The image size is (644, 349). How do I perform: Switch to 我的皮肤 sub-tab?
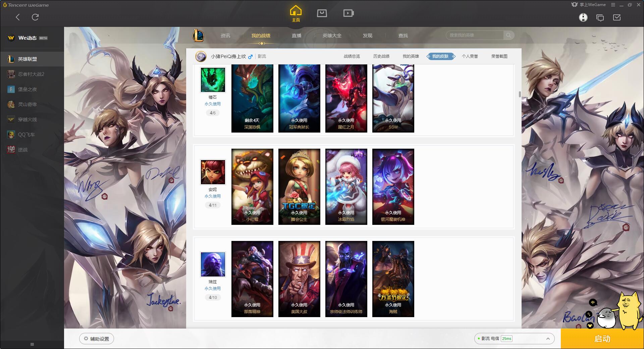click(440, 56)
